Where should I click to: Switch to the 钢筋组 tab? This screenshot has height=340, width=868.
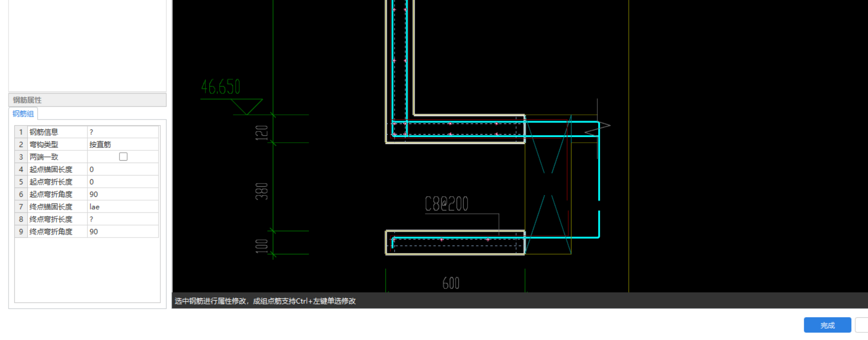click(x=23, y=114)
